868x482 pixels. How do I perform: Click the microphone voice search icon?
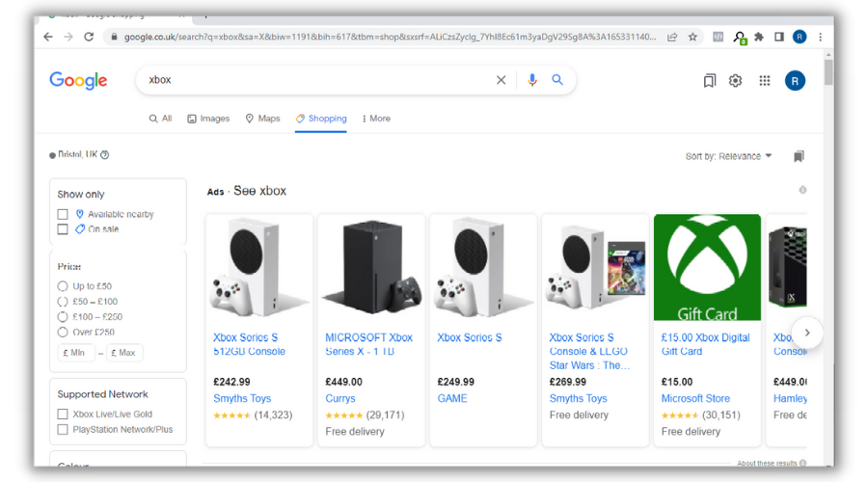click(532, 80)
